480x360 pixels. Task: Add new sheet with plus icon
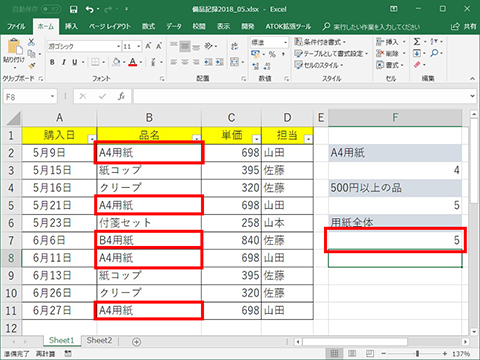(x=137, y=341)
